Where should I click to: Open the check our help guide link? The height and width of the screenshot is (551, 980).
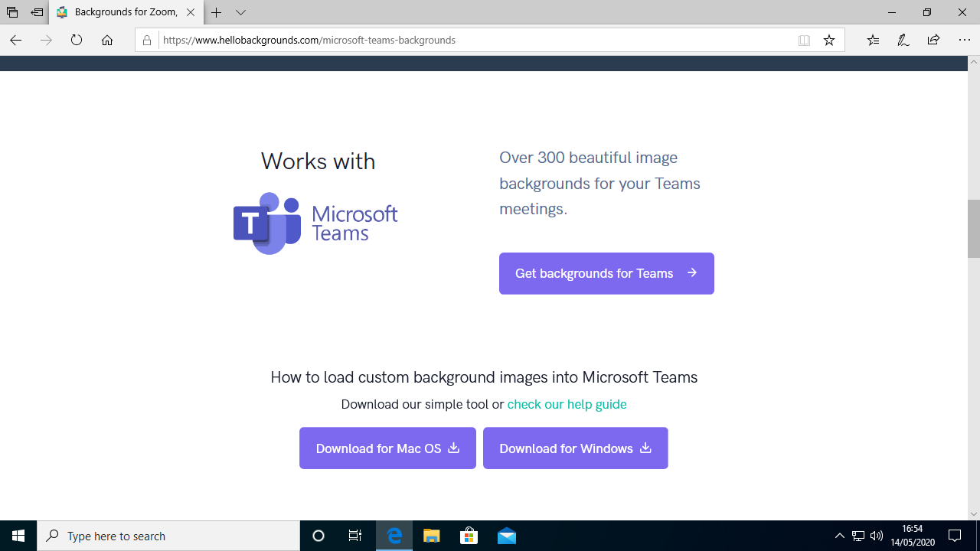567,404
